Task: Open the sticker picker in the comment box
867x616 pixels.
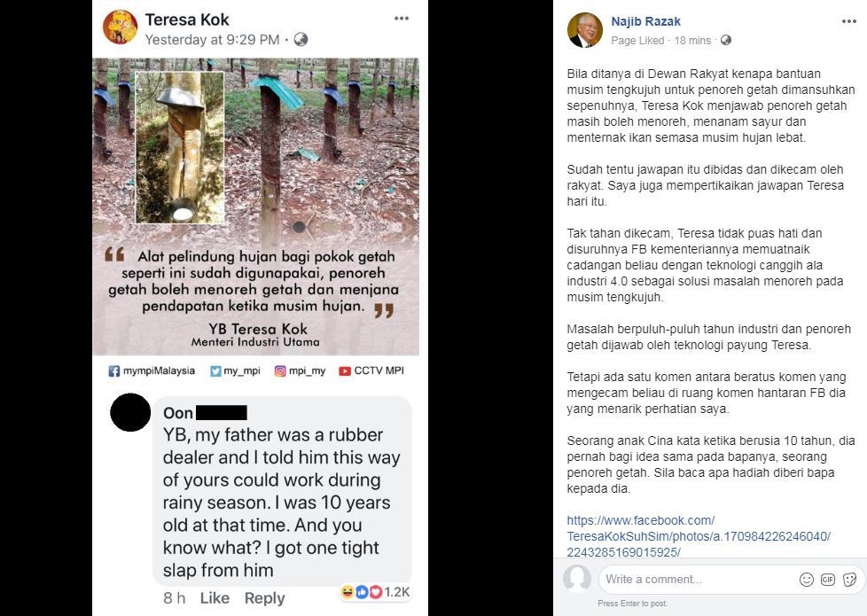Action: click(849, 580)
